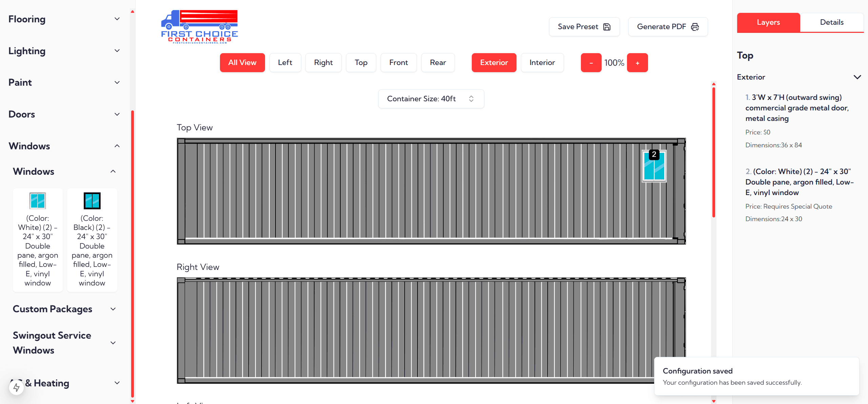
Task: Click the printer icon in Generate PDF
Action: [x=695, y=27]
